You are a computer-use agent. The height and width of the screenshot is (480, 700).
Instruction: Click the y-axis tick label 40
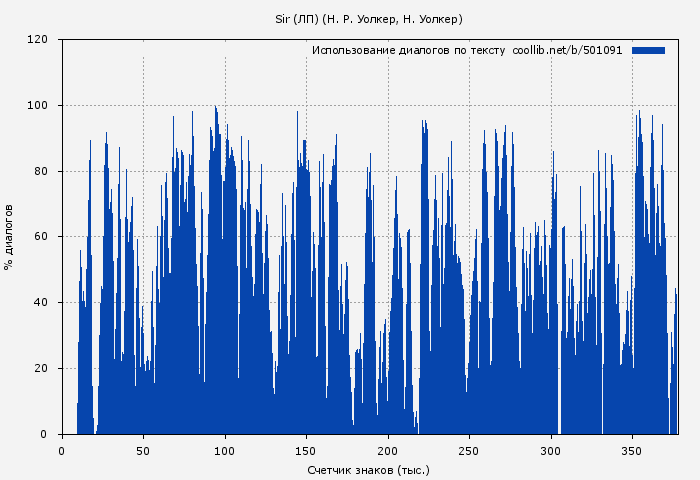pos(41,303)
